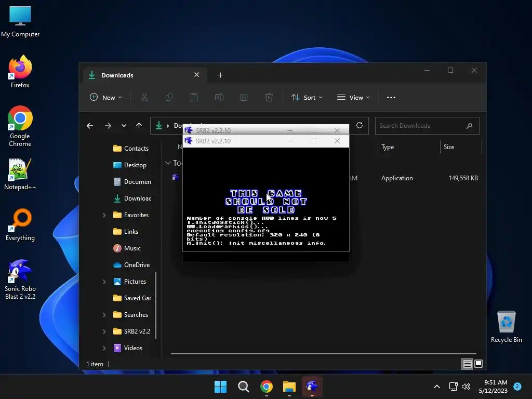Select the Downloads tab

coord(145,75)
